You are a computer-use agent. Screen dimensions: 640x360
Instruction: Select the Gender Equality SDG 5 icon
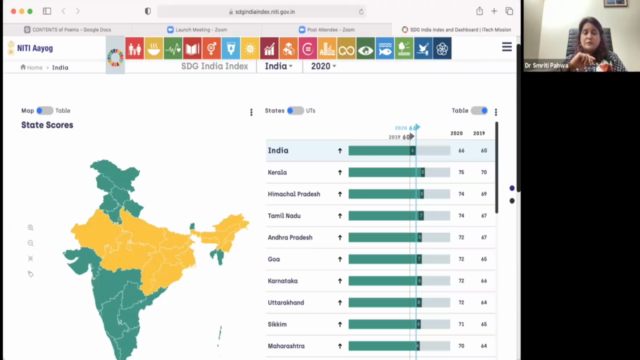pyautogui.click(x=211, y=49)
